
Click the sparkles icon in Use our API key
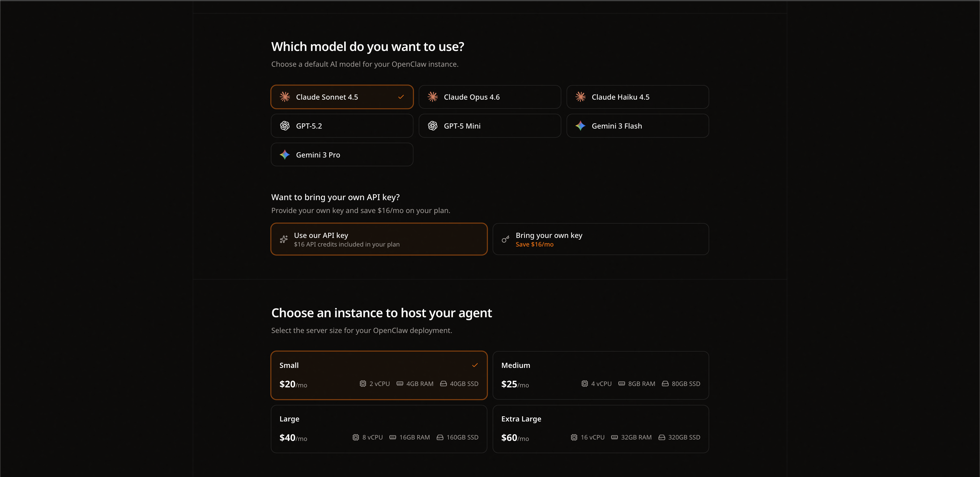tap(283, 239)
